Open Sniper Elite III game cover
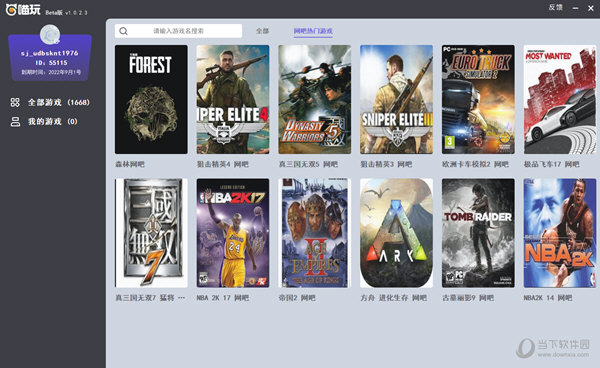600x368 pixels. click(396, 99)
